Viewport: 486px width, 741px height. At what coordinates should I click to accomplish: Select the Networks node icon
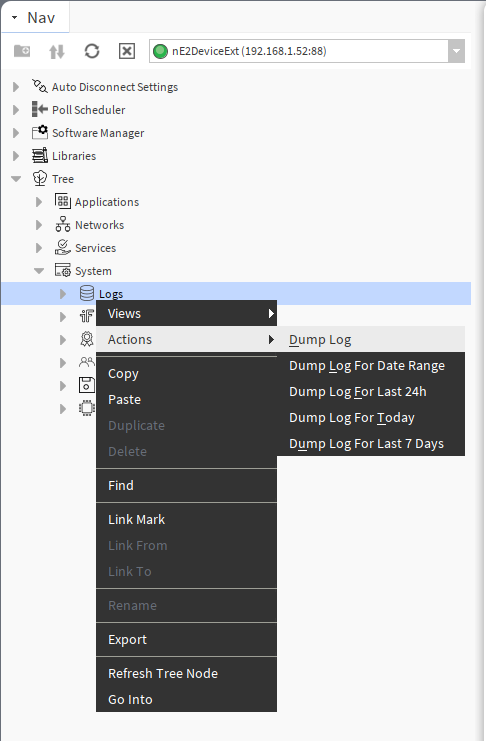[63, 224]
